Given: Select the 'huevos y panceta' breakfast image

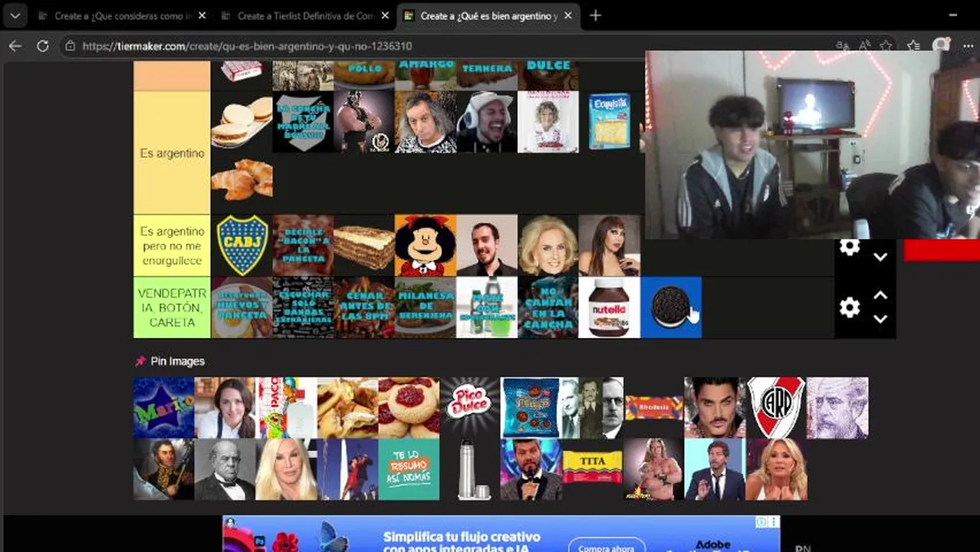Looking at the screenshot, I should pyautogui.click(x=242, y=307).
